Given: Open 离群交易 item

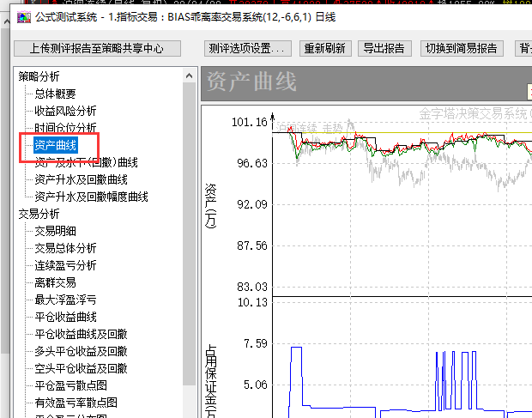Looking at the screenshot, I should coord(55,282).
